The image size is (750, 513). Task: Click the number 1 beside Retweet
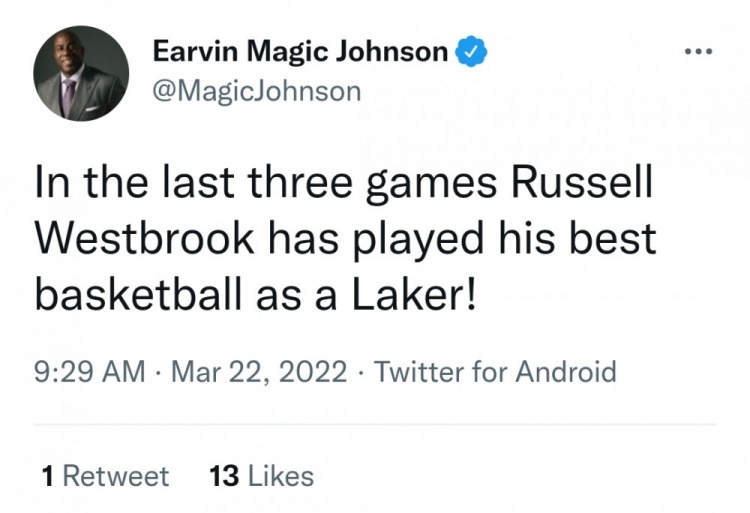(48, 476)
